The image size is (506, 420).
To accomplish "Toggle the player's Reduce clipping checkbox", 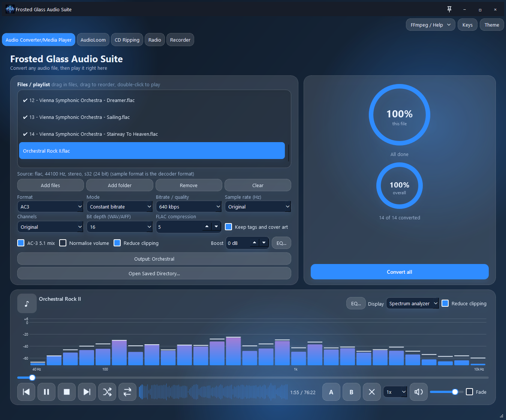I will tap(445, 303).
